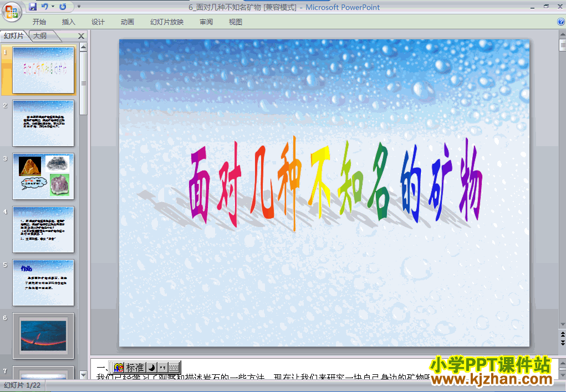566x392 pixels.
Task: Open the IME soft keyboard icon
Action: coord(174,368)
